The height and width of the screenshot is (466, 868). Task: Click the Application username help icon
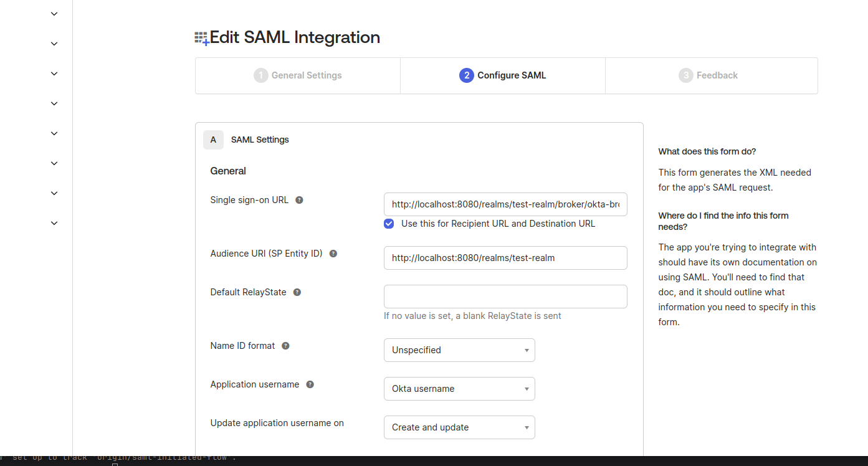pos(310,384)
